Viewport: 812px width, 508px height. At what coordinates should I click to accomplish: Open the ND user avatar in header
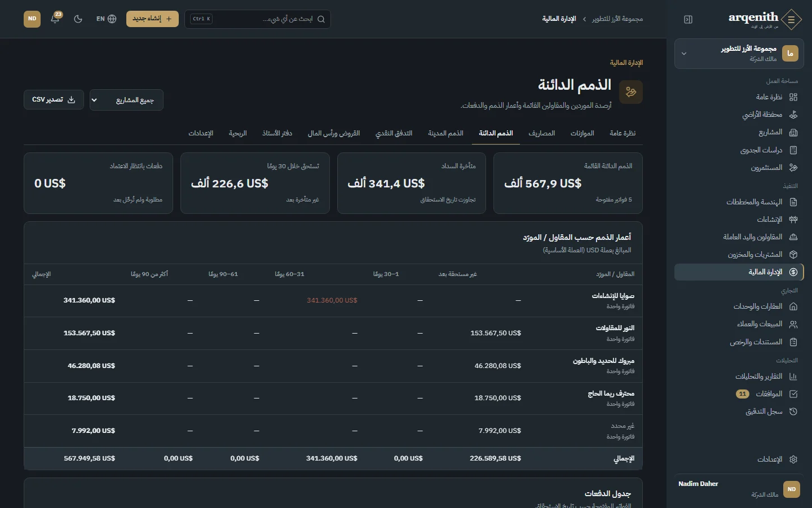pyautogui.click(x=32, y=19)
